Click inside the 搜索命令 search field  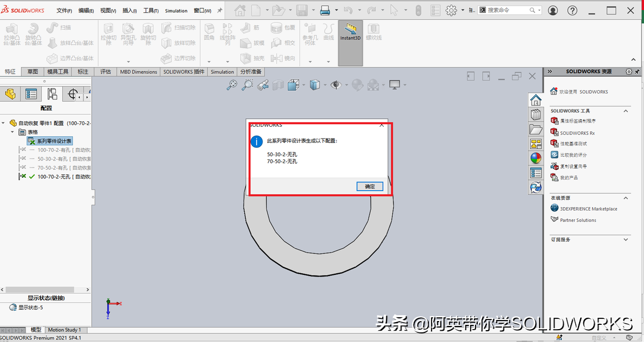pos(507,10)
